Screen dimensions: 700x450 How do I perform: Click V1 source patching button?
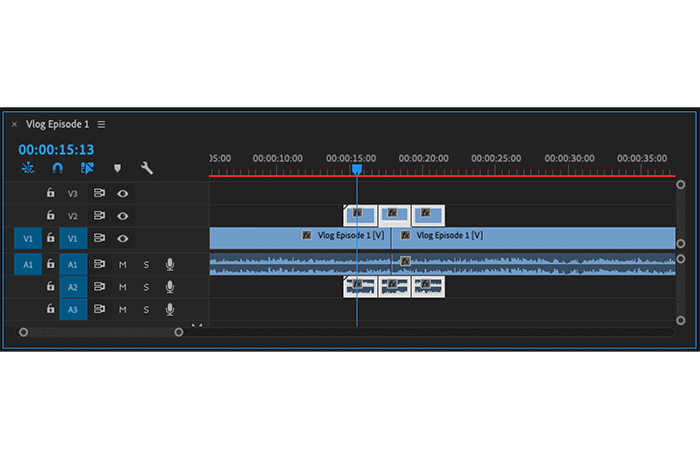coord(28,238)
